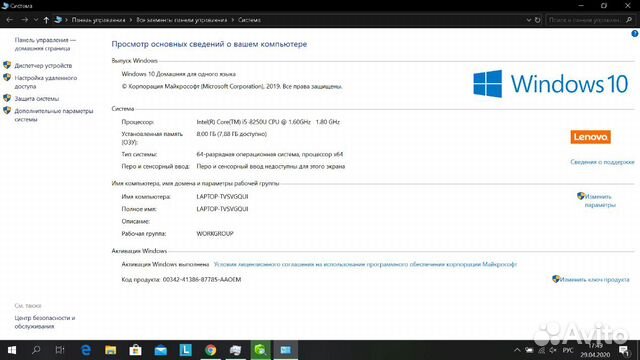Open taskbar search magnifier
Viewport: 640px width, 360px height.
pyautogui.click(x=36, y=350)
